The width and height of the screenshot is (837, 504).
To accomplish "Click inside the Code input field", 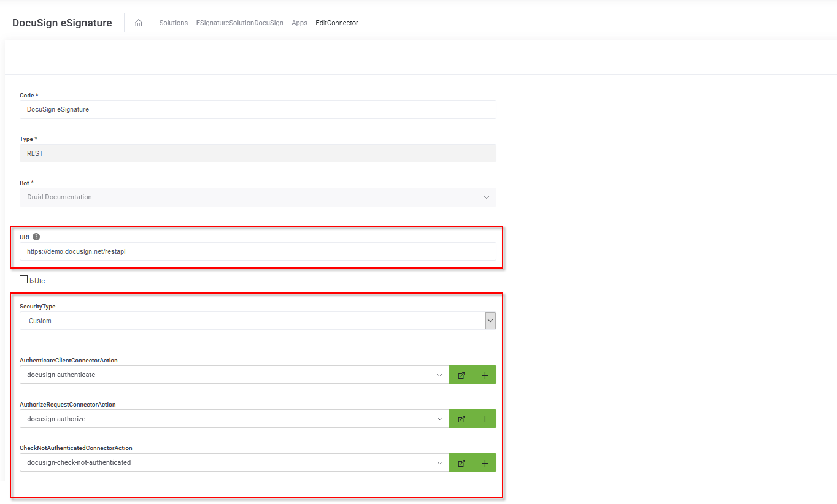I will click(x=258, y=109).
